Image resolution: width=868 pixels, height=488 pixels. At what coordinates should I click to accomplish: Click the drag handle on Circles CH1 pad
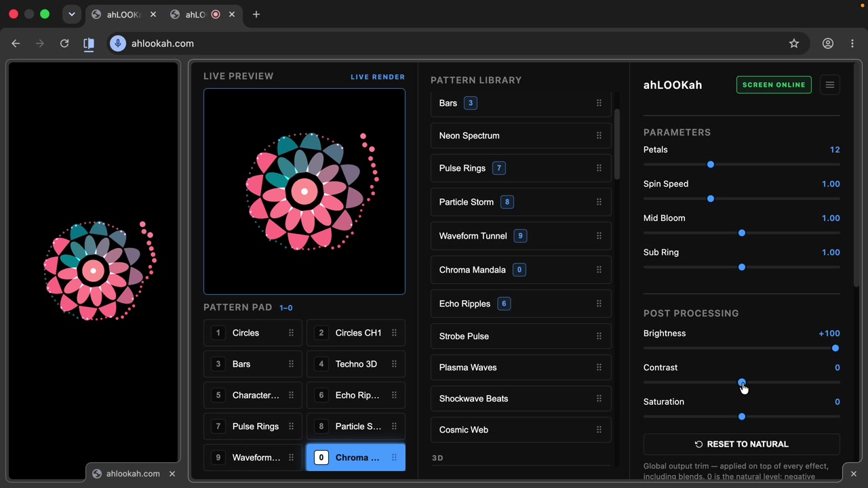(394, 333)
